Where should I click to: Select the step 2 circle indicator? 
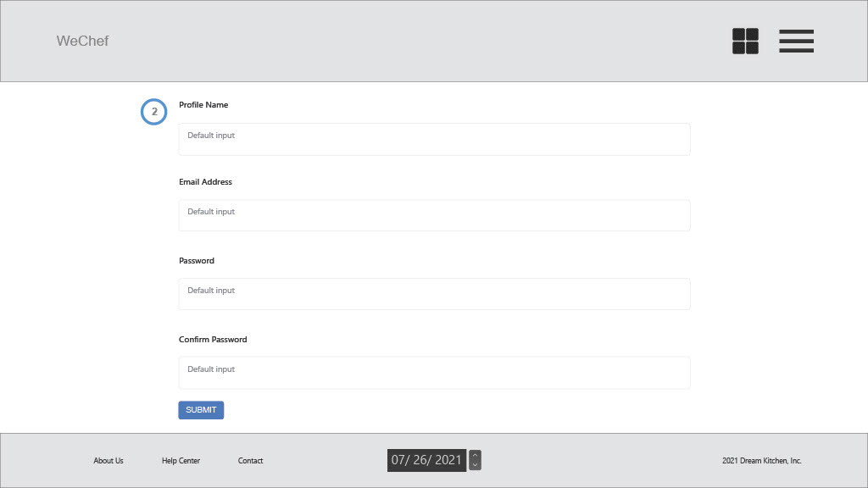click(x=154, y=112)
